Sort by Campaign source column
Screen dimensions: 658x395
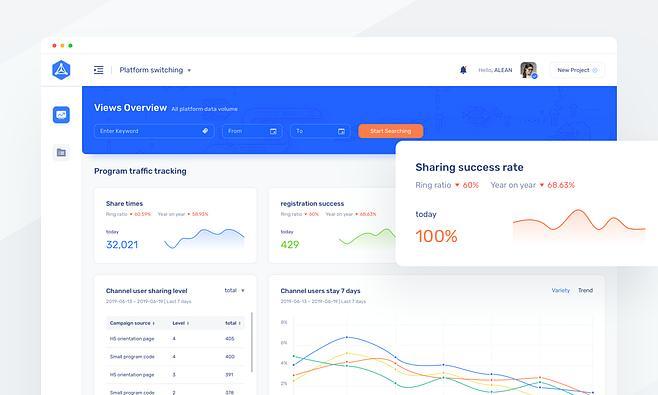pos(132,323)
